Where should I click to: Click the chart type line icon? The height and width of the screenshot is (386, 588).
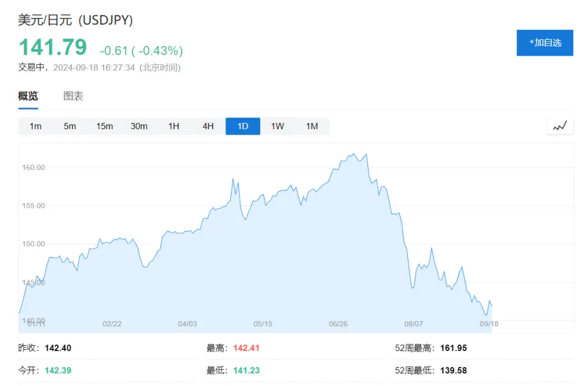click(x=560, y=127)
